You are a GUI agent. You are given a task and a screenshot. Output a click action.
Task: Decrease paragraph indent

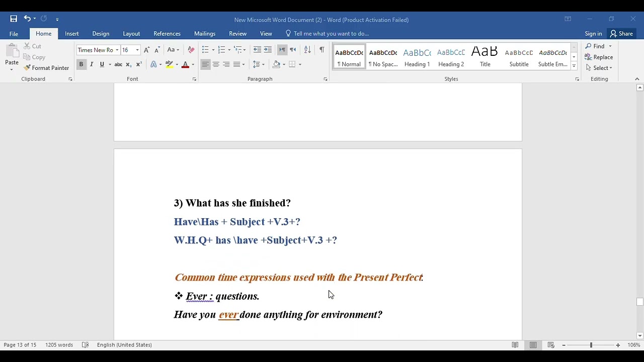click(x=257, y=50)
